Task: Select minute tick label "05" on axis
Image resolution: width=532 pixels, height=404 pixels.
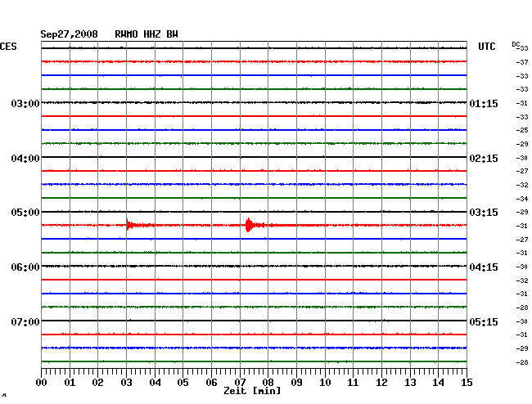Action: point(183,382)
